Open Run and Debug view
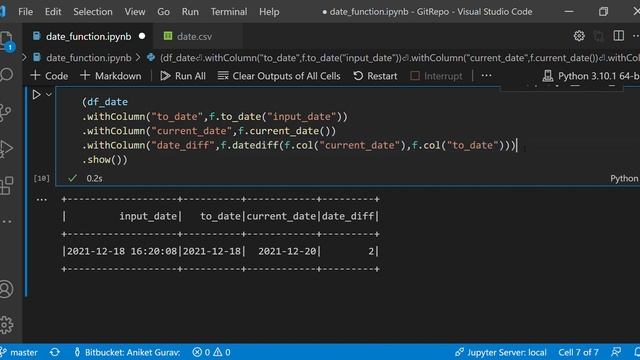Viewport: 640px width, 360px height. [x=6, y=149]
